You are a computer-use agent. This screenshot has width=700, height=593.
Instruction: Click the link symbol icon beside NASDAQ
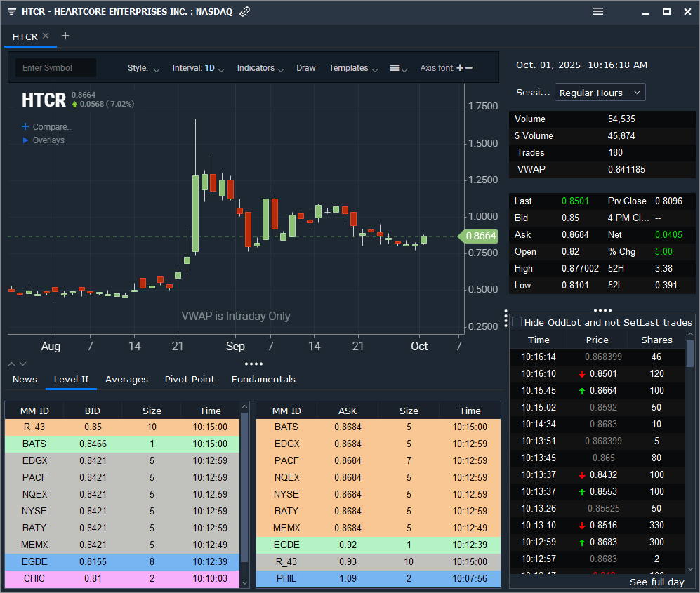(244, 12)
